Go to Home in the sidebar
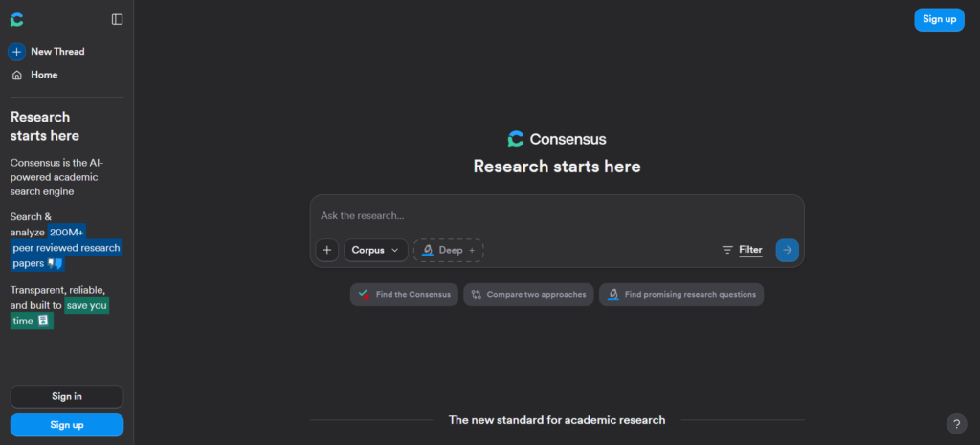This screenshot has width=980, height=445. pos(44,75)
